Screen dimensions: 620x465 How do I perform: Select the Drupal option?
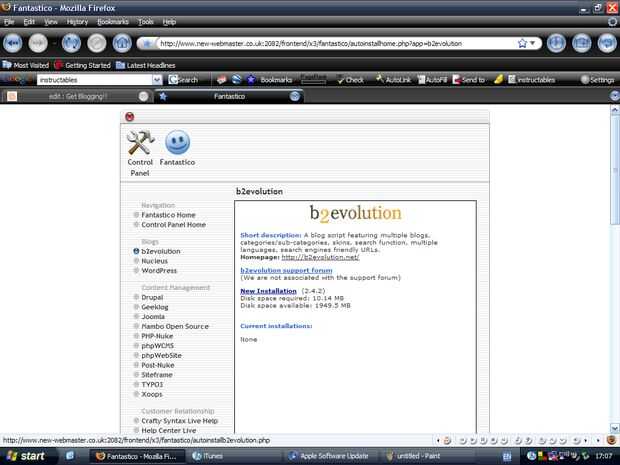point(152,297)
